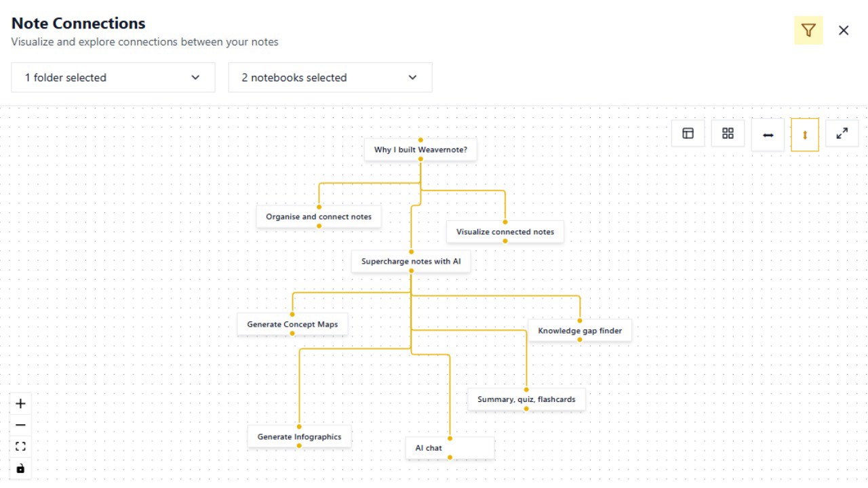The image size is (868, 488).
Task: Zoom out of the graph canvas
Action: tap(20, 425)
